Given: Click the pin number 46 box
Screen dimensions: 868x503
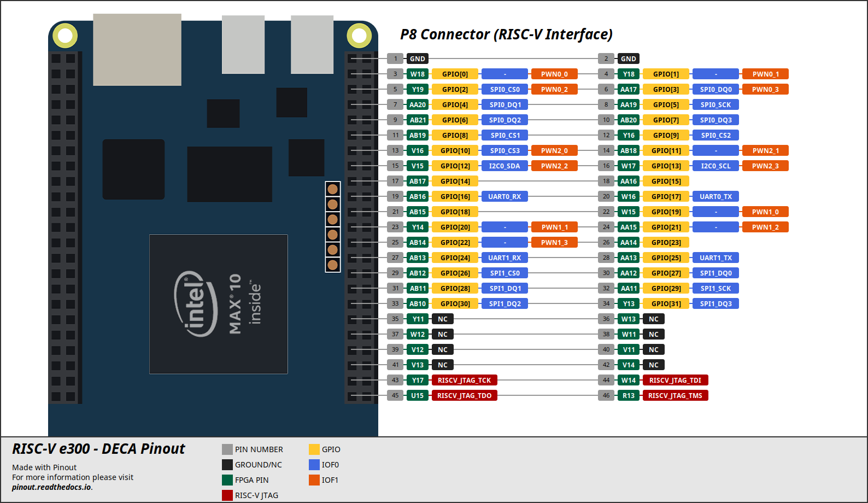Looking at the screenshot, I should (x=606, y=395).
